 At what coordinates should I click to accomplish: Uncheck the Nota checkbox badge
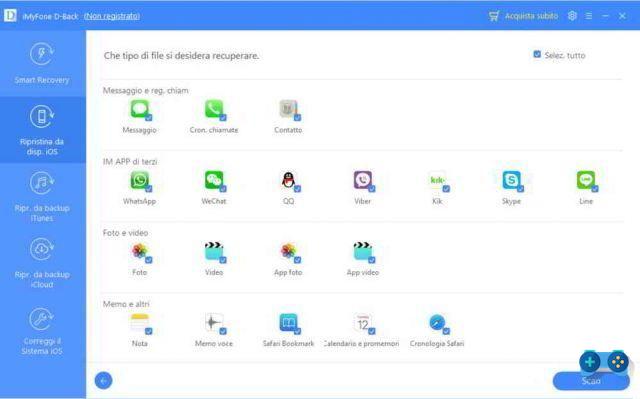149,331
